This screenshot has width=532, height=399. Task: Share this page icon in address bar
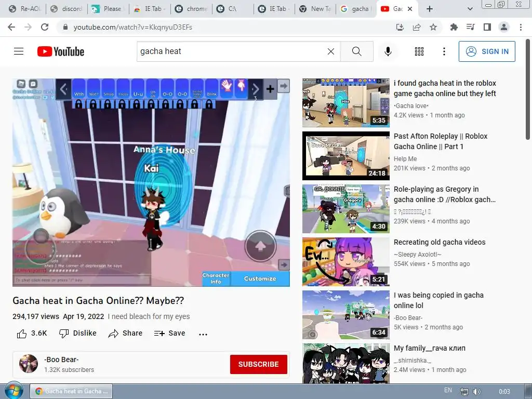[x=417, y=27]
